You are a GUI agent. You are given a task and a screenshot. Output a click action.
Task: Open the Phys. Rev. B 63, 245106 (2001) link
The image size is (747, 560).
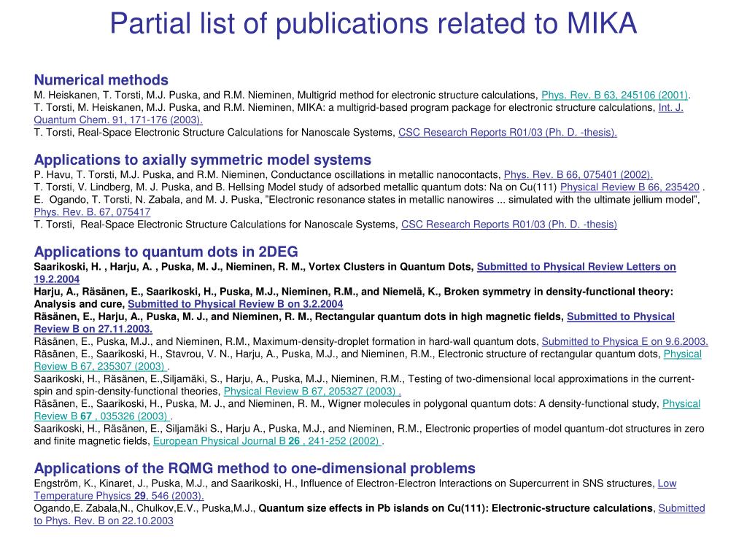pos(614,96)
